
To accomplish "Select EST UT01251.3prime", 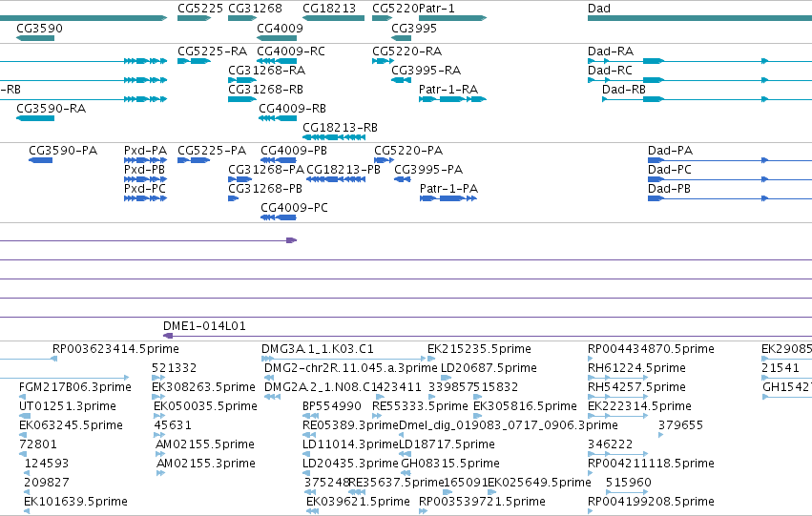I will pos(25,416).
